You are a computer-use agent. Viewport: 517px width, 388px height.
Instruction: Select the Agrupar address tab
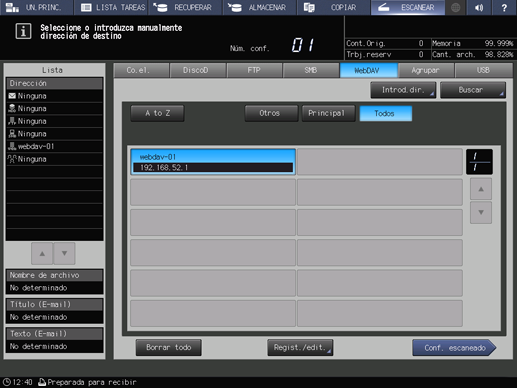coord(426,70)
